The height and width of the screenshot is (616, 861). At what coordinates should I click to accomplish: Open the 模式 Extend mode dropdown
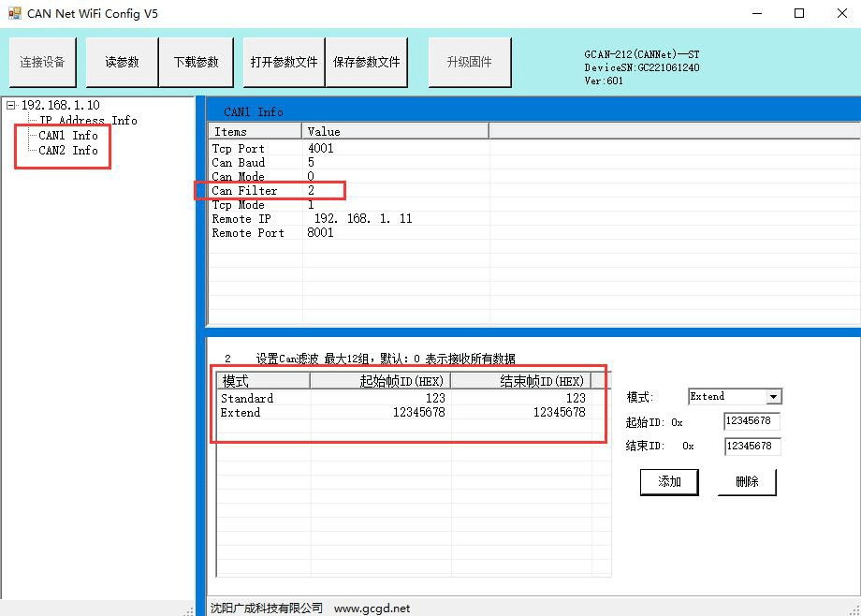point(773,397)
